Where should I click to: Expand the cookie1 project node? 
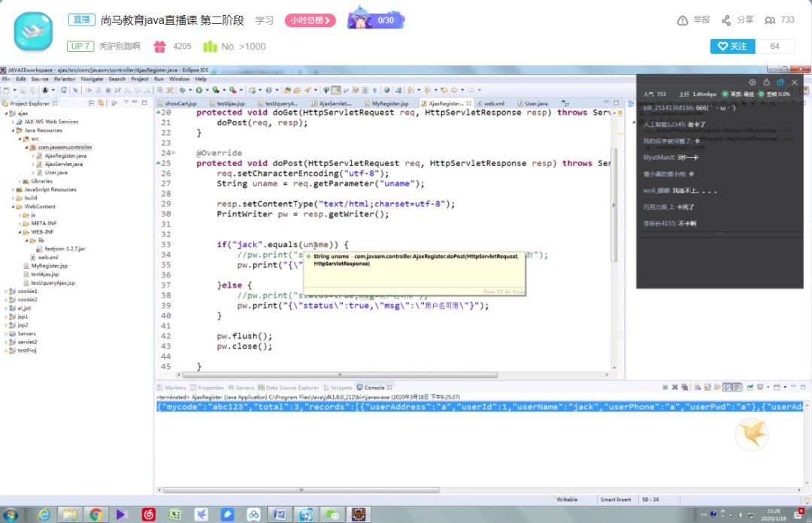(6, 292)
